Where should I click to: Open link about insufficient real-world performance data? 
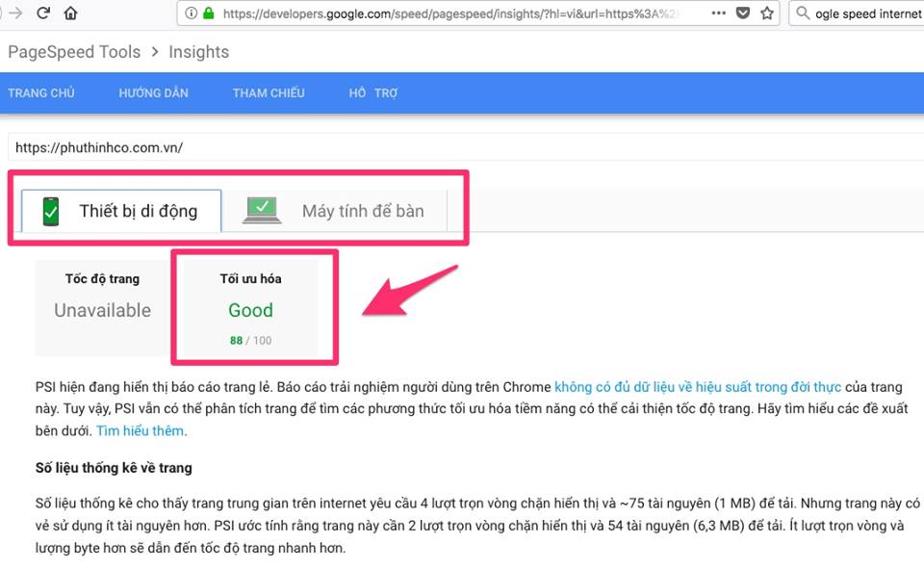698,387
